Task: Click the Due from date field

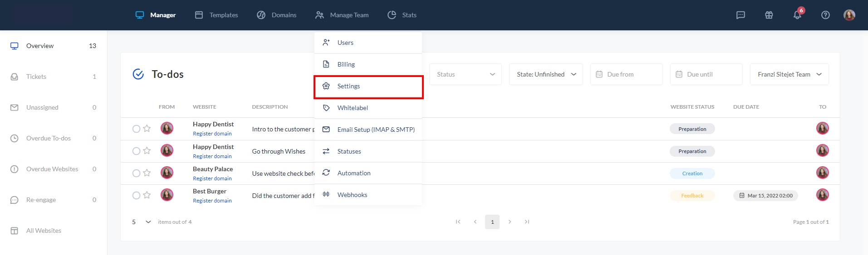Action: click(626, 74)
